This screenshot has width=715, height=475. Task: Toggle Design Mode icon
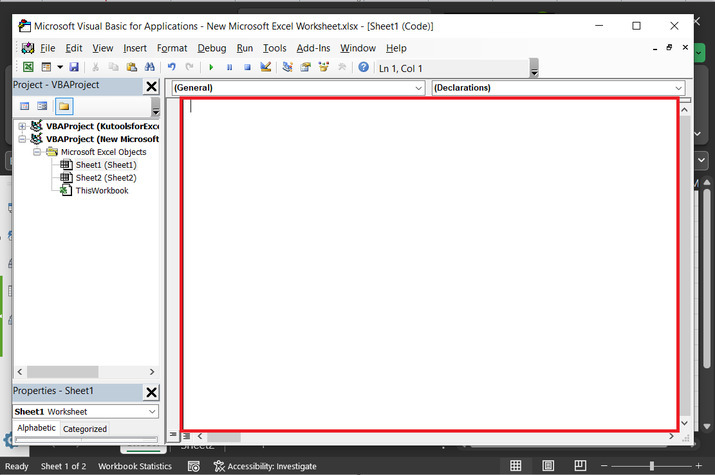(265, 67)
